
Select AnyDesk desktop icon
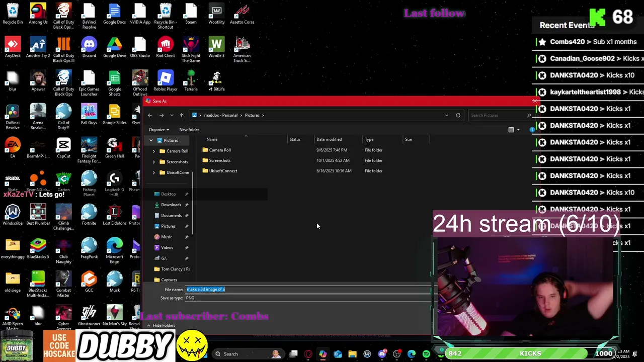tap(13, 48)
